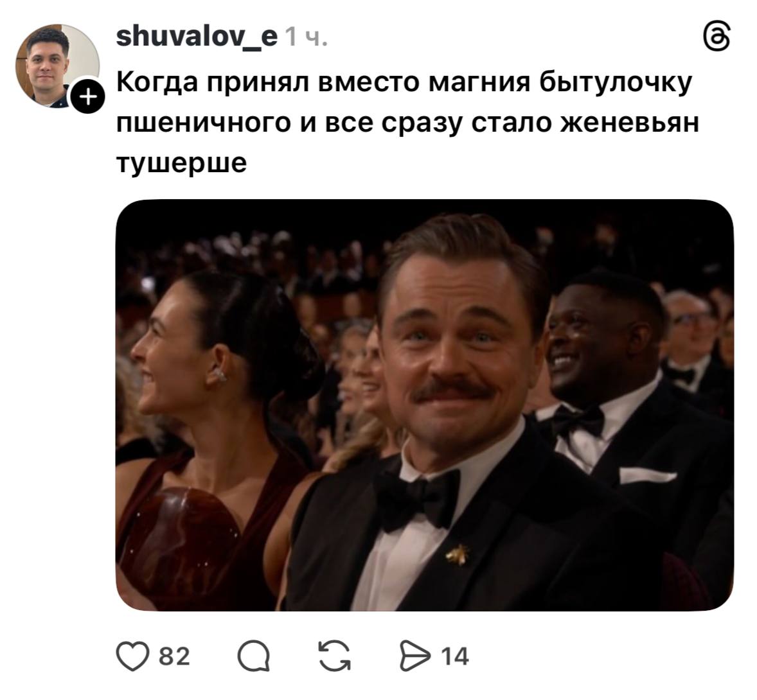
Task: Follow shuvalov_e using the plus badge
Action: [87, 98]
